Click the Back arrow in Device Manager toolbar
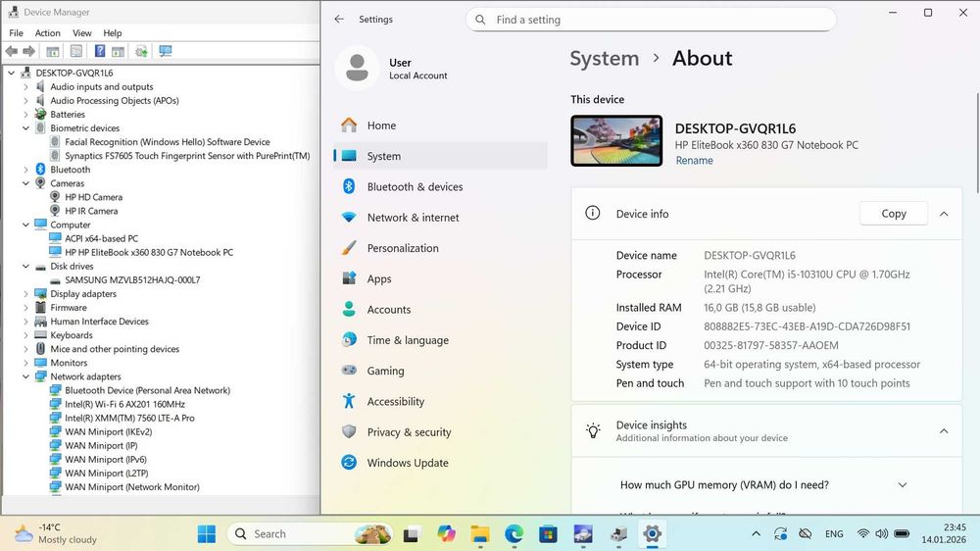This screenshot has height=551, width=980. click(11, 51)
